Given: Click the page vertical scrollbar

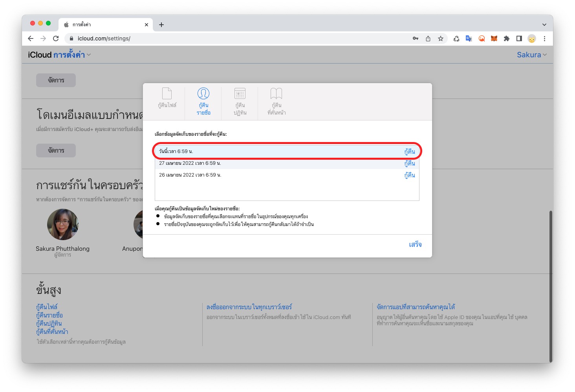Looking at the screenshot, I should tap(551, 275).
